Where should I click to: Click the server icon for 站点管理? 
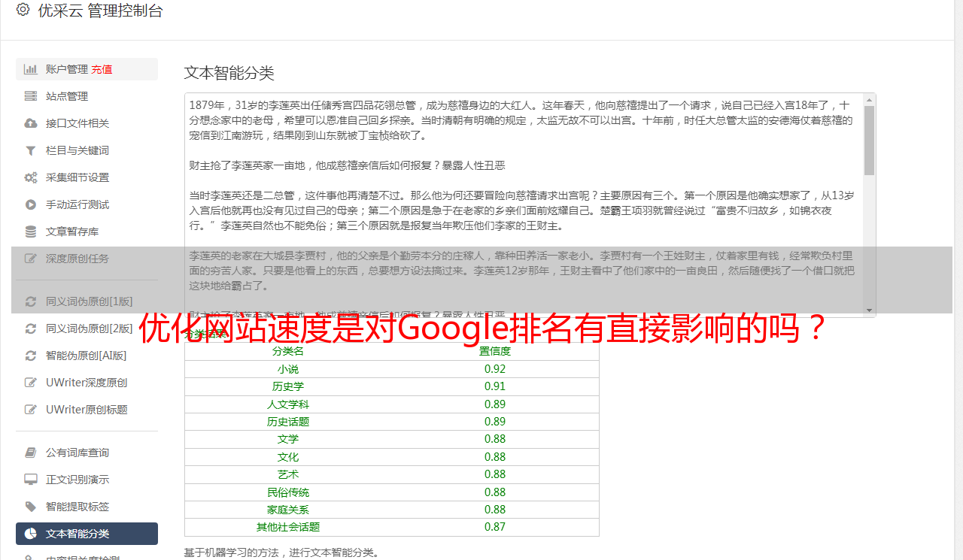pyautogui.click(x=31, y=96)
